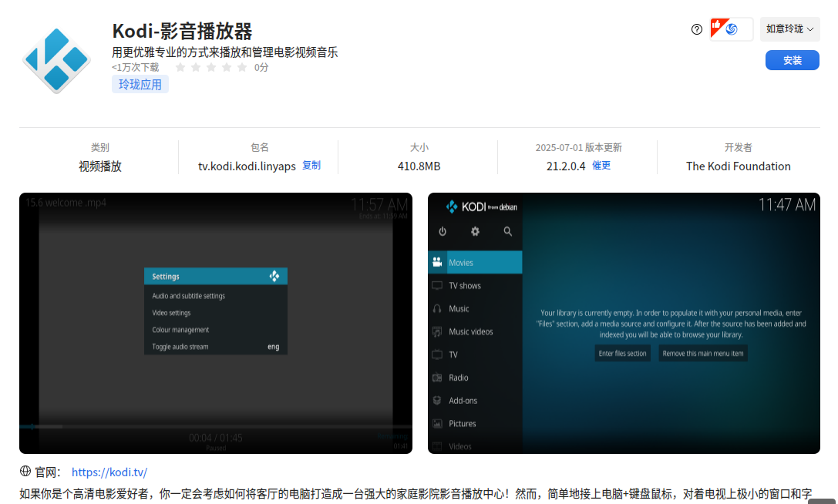Click the 2025-07-01 版本更新 label
The height and width of the screenshot is (504, 838).
point(579,147)
